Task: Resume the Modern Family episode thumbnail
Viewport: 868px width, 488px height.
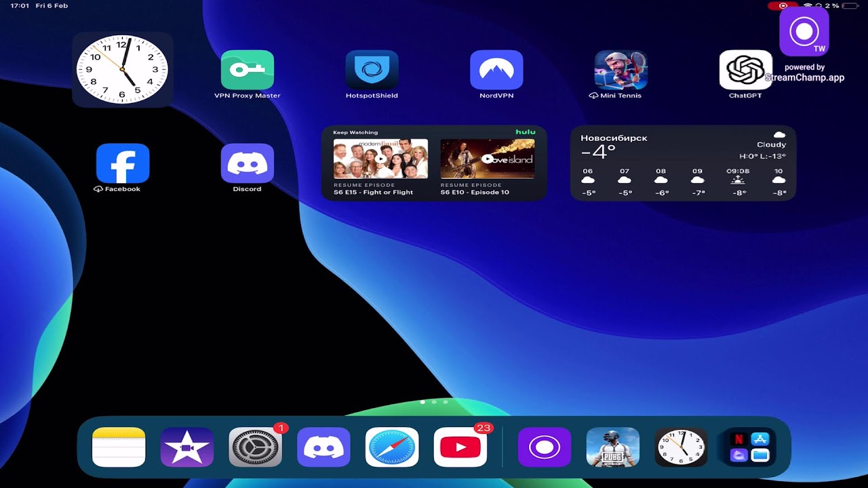Action: coord(380,159)
